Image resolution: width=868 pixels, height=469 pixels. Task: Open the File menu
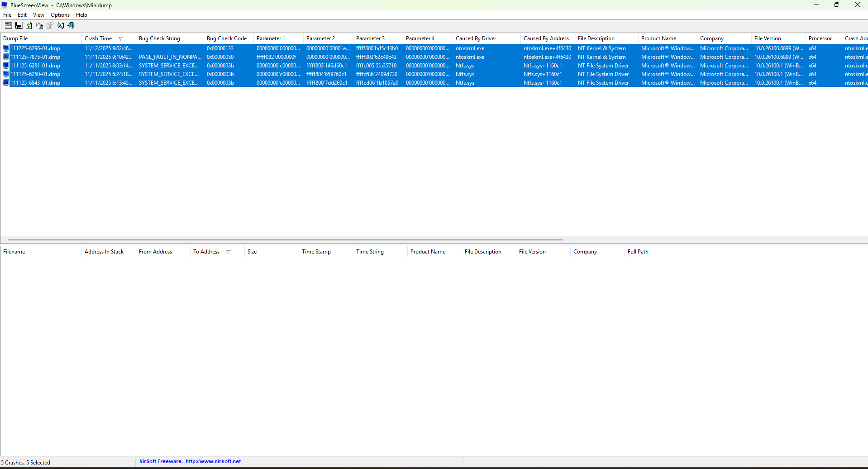7,15
